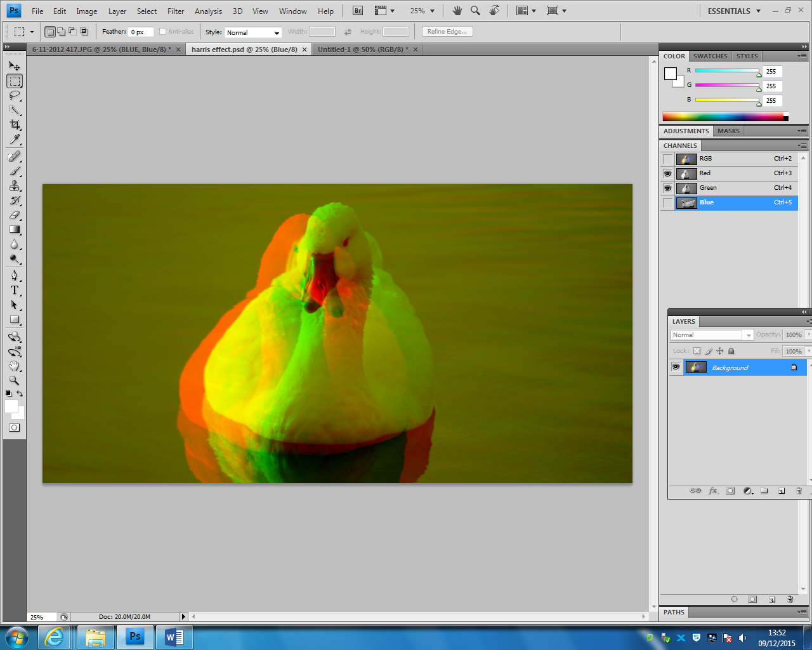Select the Healing Brush tool
Screen dimensions: 812x650
pos(14,156)
